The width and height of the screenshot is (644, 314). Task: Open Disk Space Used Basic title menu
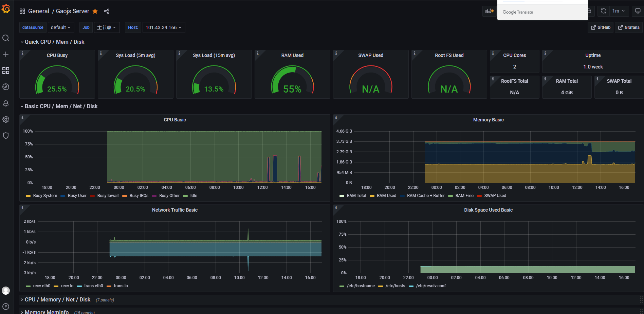coord(488,210)
